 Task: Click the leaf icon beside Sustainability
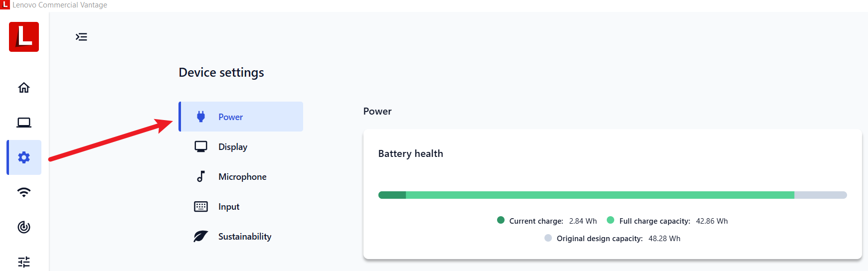(201, 236)
